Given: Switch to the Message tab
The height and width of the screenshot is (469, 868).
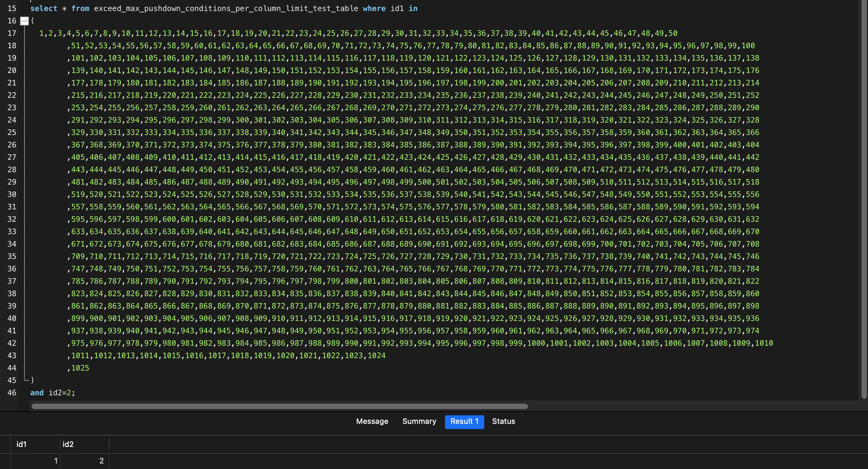Looking at the screenshot, I should [x=372, y=421].
